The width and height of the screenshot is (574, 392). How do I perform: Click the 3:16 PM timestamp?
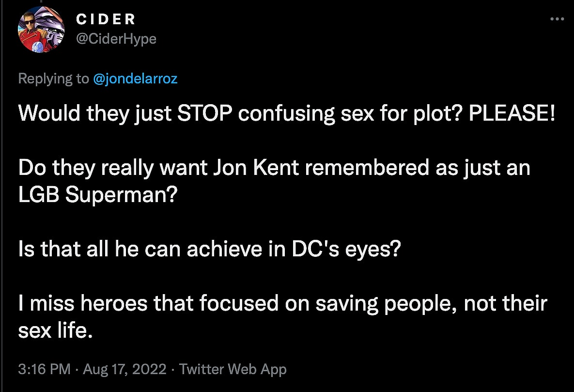pyautogui.click(x=44, y=369)
